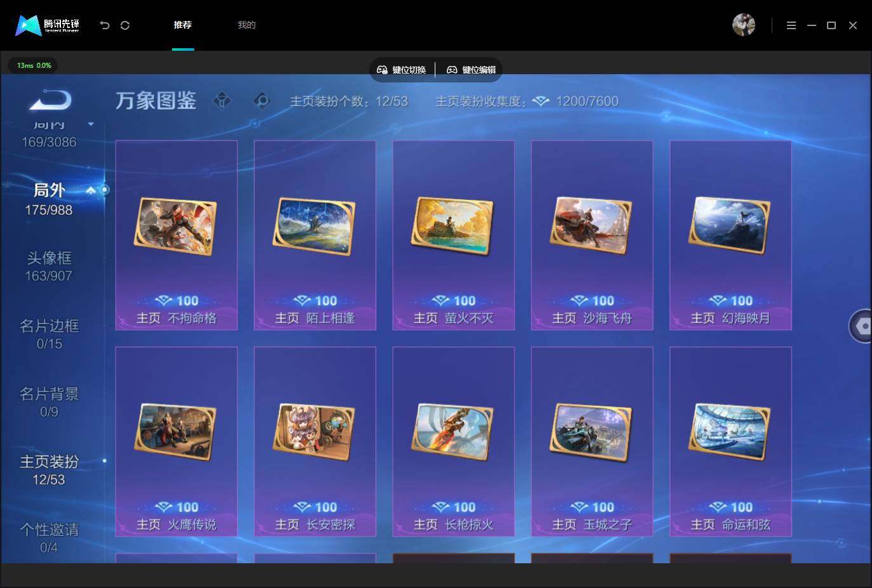Viewport: 872px width, 588px height.
Task: Expand the 局内 category arrow
Action: pos(91,124)
